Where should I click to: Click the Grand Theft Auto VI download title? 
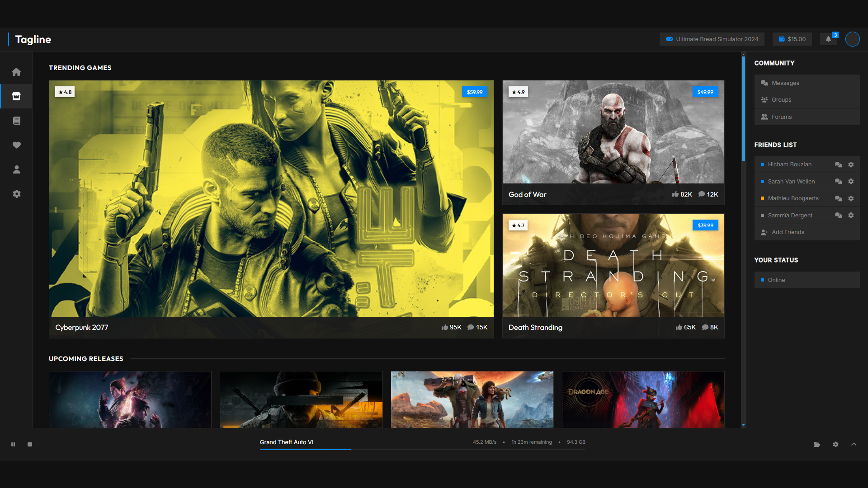pyautogui.click(x=287, y=442)
